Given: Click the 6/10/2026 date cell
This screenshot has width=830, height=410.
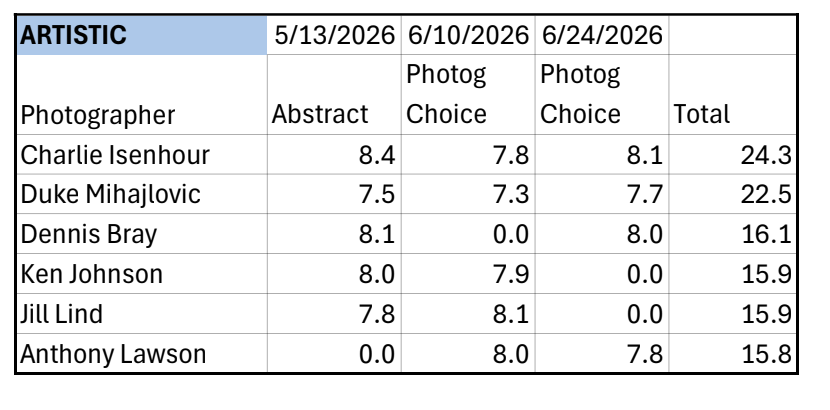Looking at the screenshot, I should point(468,35).
